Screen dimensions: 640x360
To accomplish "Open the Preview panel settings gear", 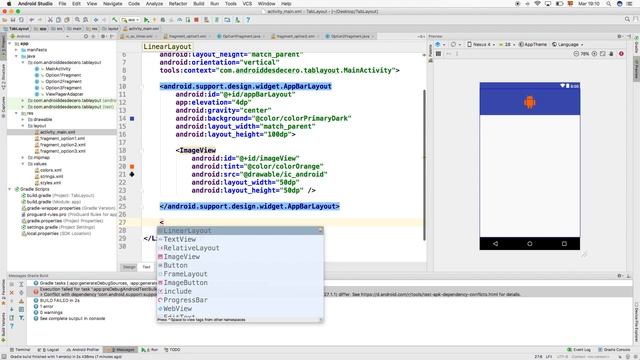I will click(620, 36).
